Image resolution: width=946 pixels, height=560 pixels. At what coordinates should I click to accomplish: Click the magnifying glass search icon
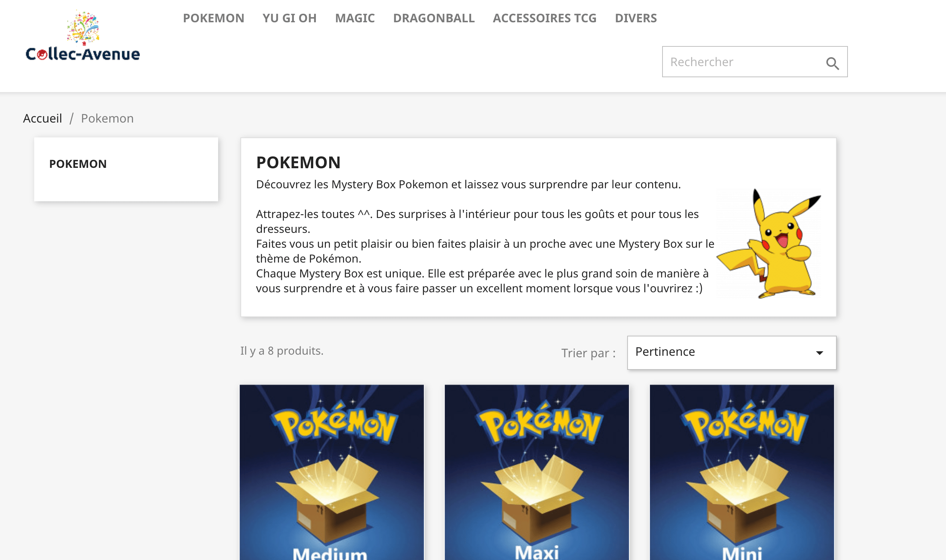coord(832,63)
